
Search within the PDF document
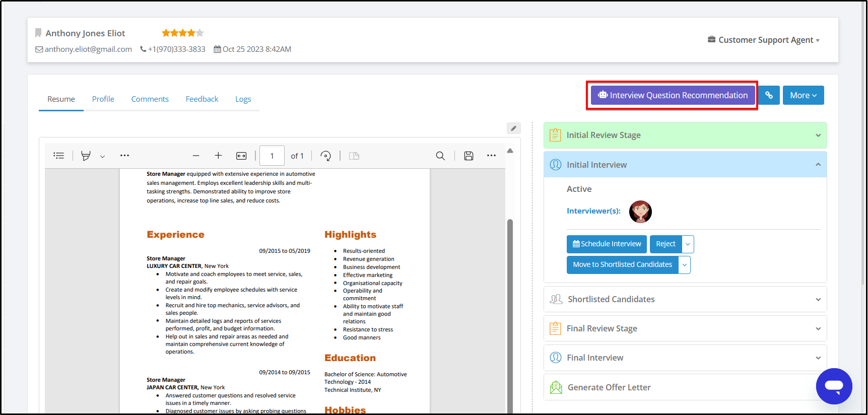[x=440, y=156]
